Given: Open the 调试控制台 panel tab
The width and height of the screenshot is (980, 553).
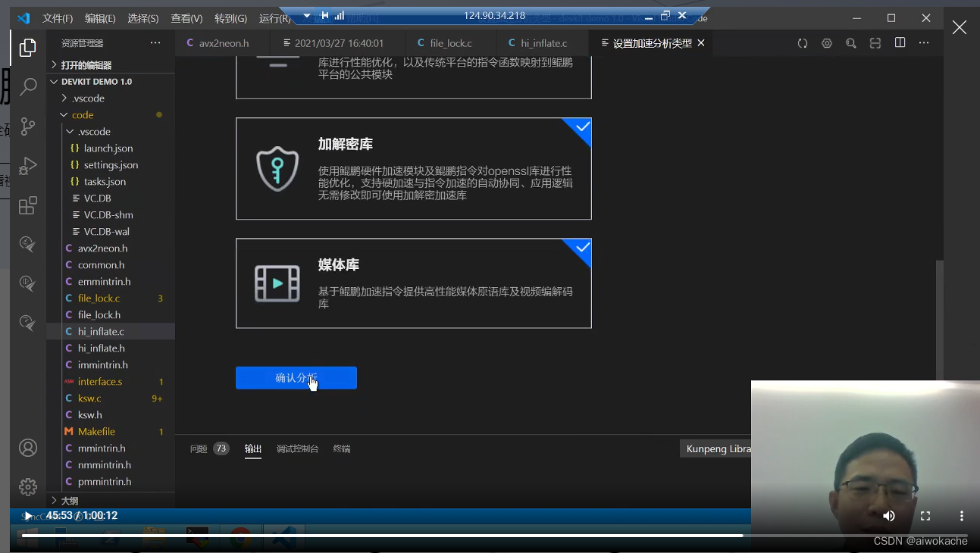Looking at the screenshot, I should tap(297, 448).
